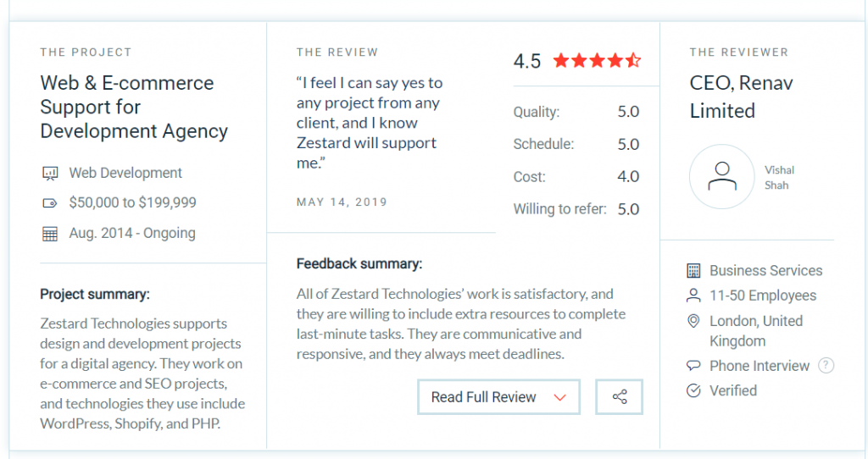Click the Phone Interview speech bubble icon
The height and width of the screenshot is (459, 868).
tap(693, 366)
